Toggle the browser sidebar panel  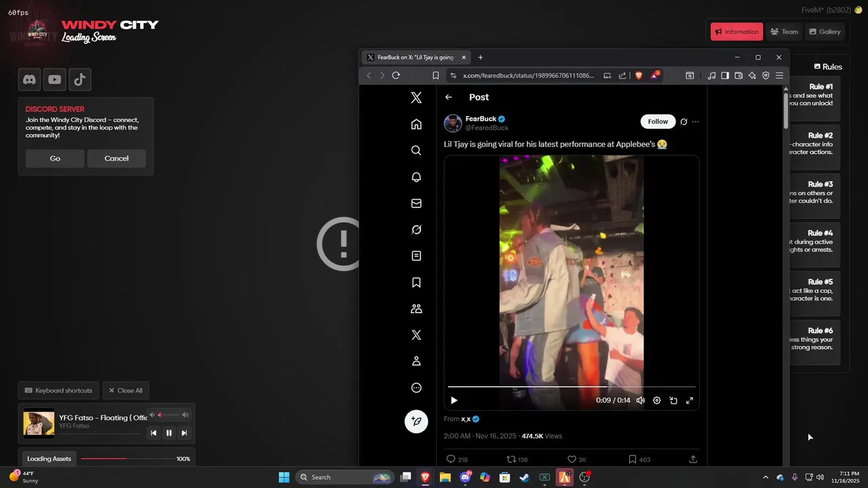[725, 75]
